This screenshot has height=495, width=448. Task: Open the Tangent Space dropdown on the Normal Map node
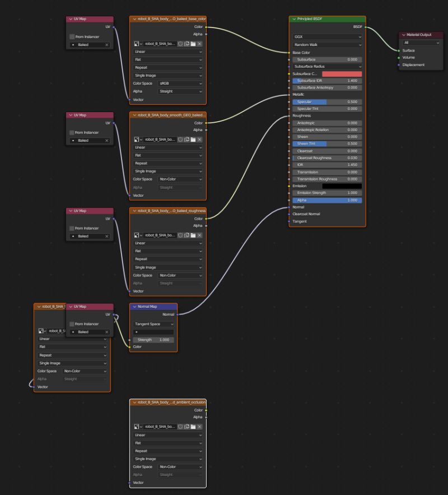click(152, 323)
